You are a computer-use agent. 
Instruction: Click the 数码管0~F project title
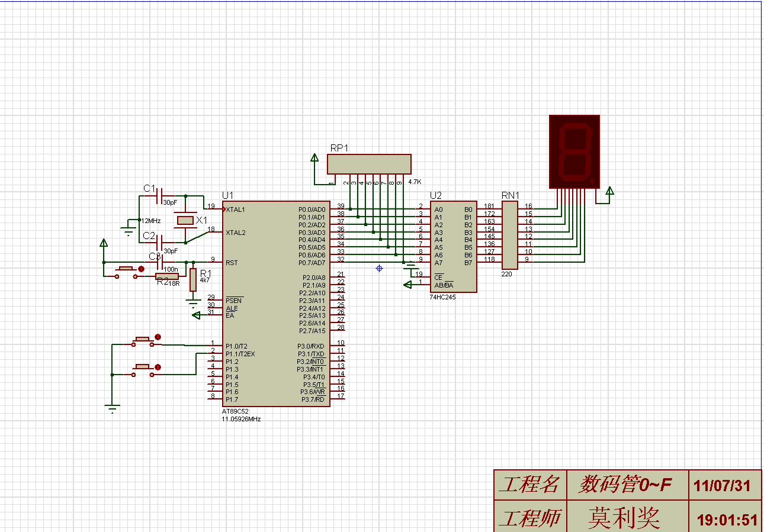click(626, 485)
